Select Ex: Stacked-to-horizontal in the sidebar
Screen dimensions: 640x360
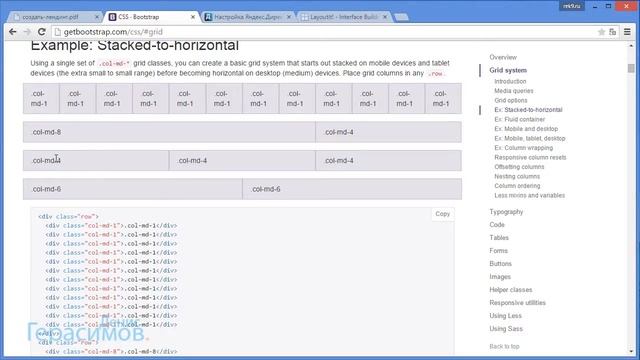[528, 110]
